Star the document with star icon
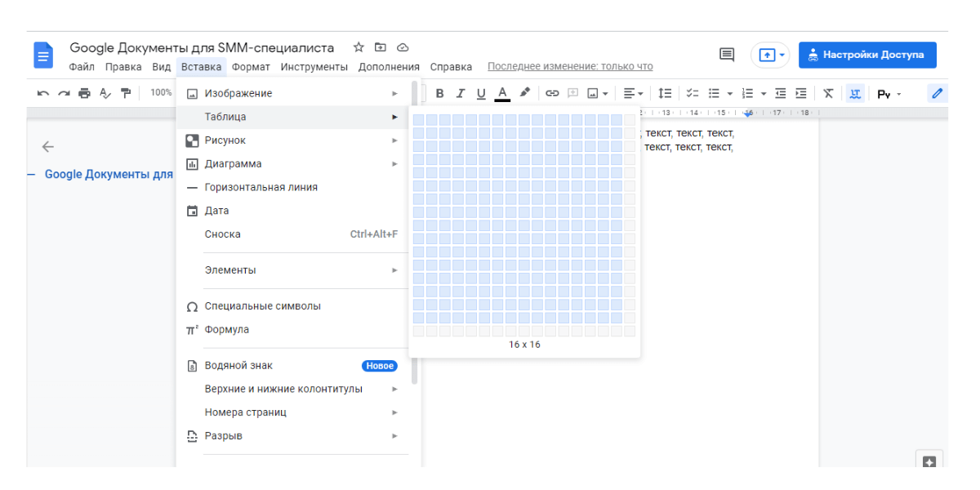Screen dimensions: 980x490 [359, 47]
